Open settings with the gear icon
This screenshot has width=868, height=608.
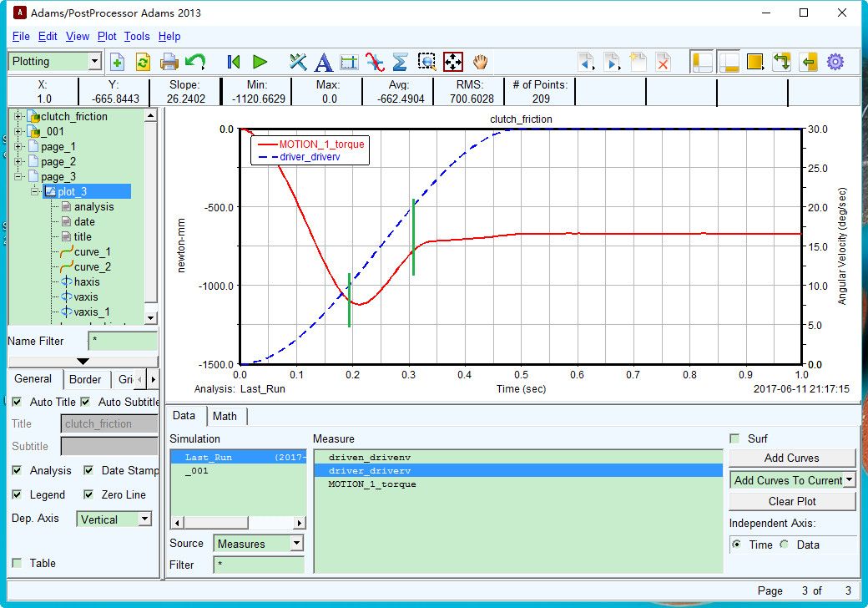click(x=835, y=62)
